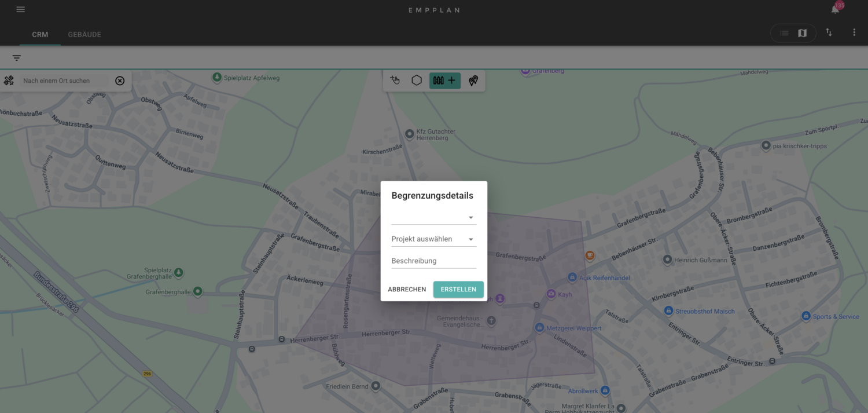Open notifications bell with 135 badge

[835, 10]
